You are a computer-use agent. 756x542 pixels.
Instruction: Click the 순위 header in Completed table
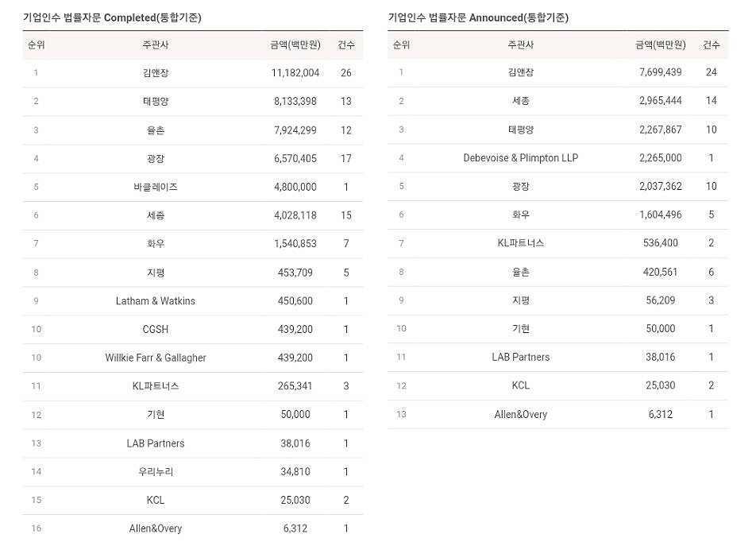37,45
